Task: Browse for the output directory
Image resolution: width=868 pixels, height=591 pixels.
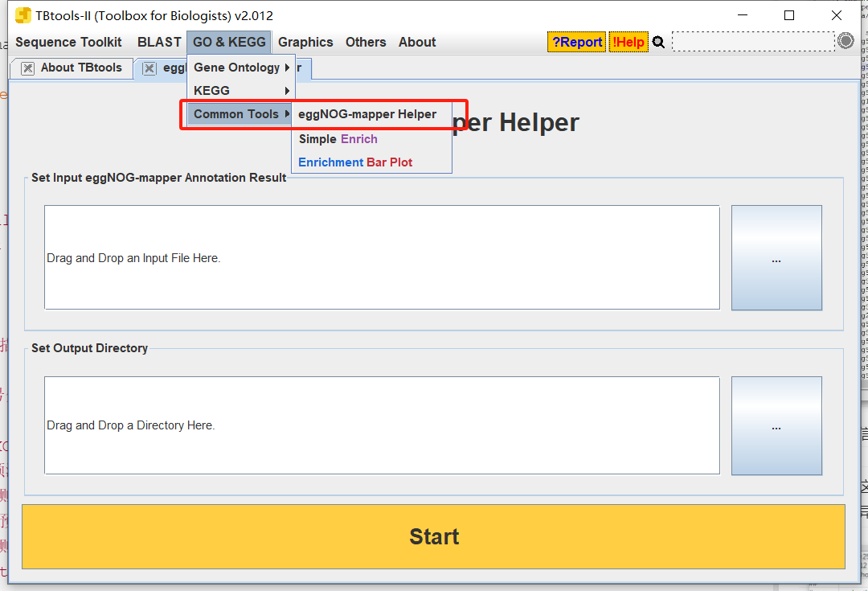Action: [776, 426]
